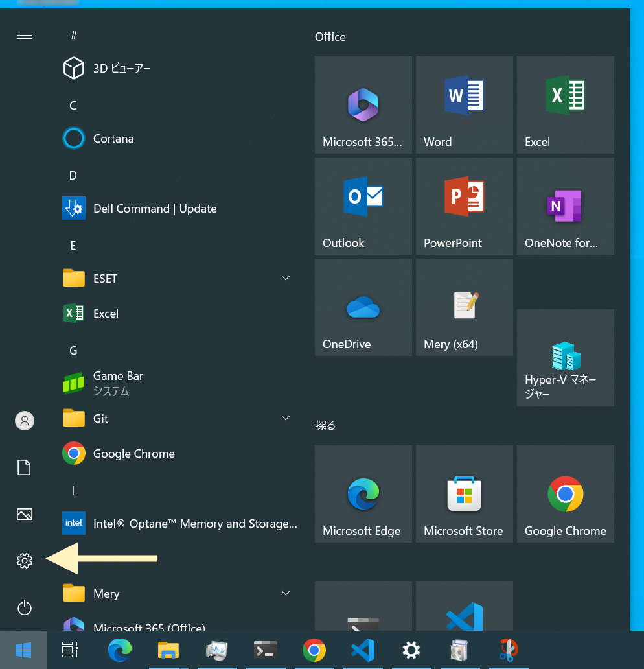The width and height of the screenshot is (644, 669).
Task: Open user account options in sidebar
Action: 25,421
